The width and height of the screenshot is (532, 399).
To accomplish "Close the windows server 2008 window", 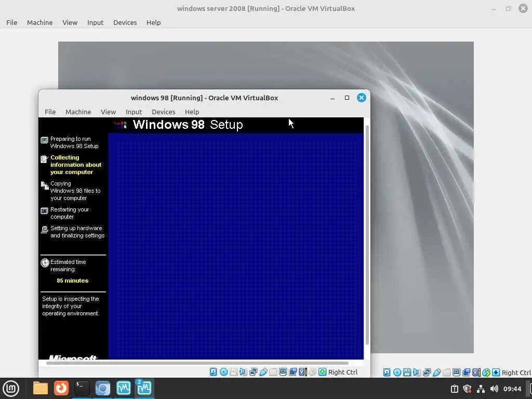I will (x=523, y=8).
